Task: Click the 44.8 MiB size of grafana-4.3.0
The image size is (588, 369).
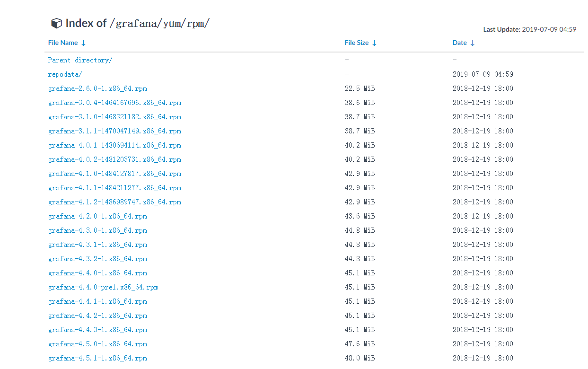Action: tap(360, 230)
